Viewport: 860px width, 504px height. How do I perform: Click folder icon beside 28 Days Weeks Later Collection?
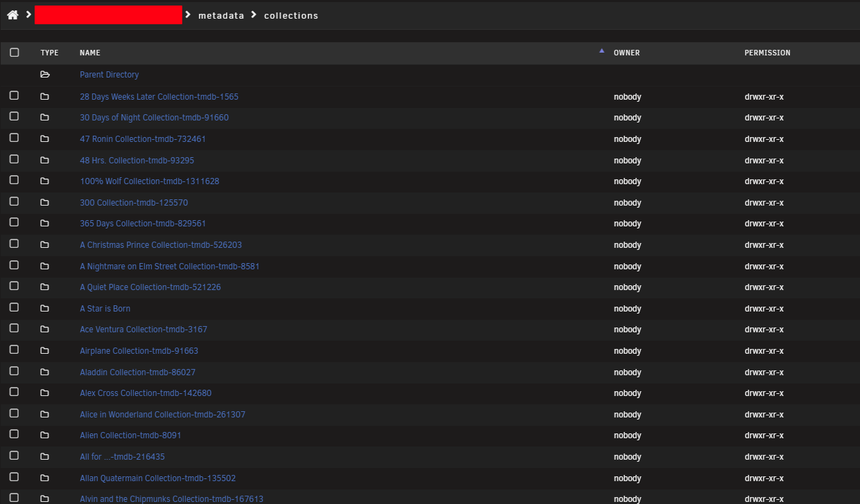(45, 96)
